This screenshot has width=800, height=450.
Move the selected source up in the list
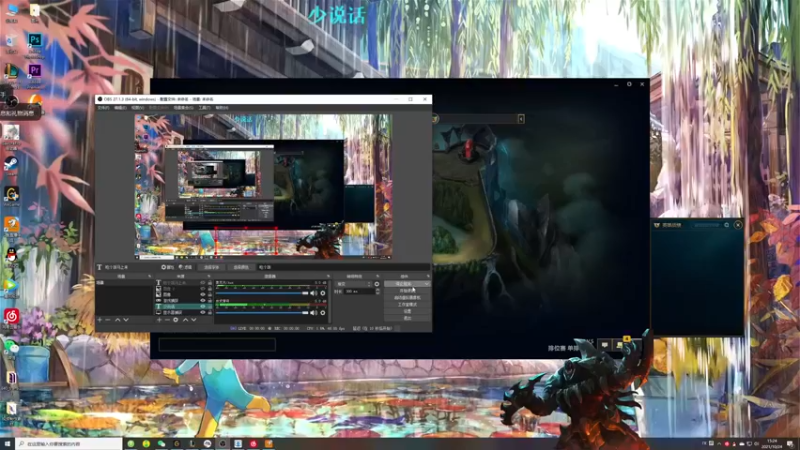(x=186, y=320)
